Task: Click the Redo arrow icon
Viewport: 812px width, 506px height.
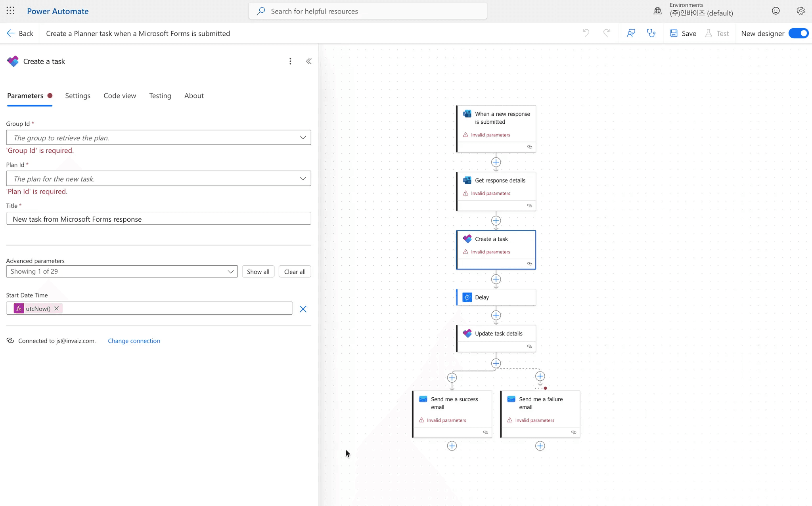Action: pos(606,33)
